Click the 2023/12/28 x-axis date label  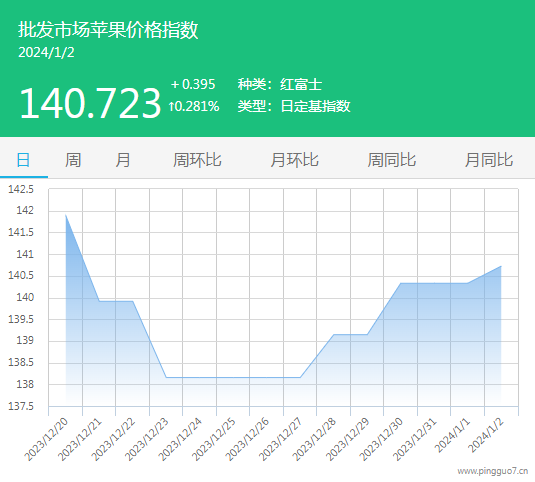point(314,439)
